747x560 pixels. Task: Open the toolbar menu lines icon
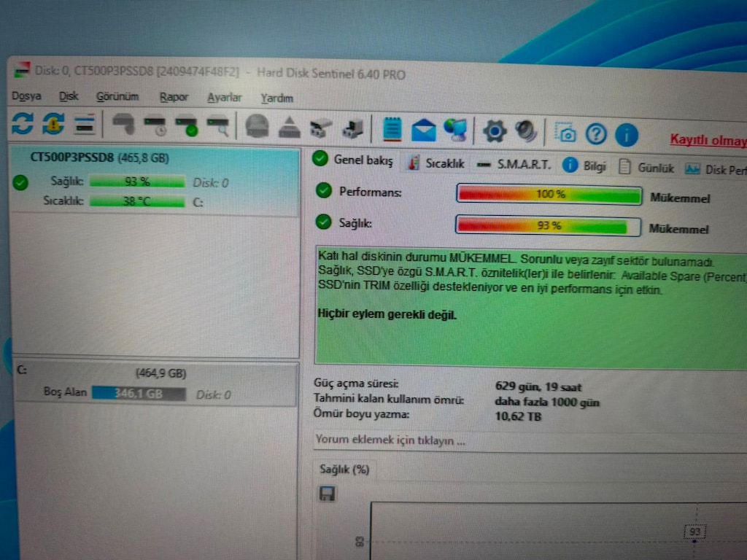[x=85, y=125]
